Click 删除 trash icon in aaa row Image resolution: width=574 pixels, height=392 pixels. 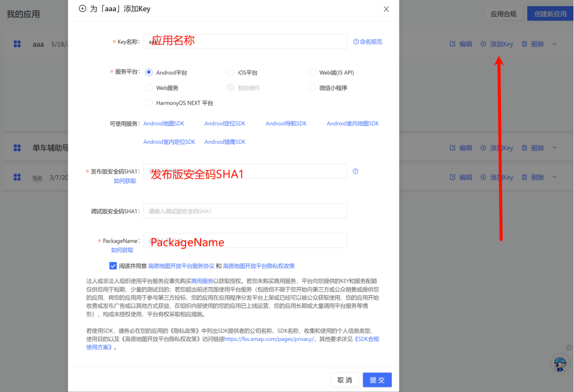(524, 44)
